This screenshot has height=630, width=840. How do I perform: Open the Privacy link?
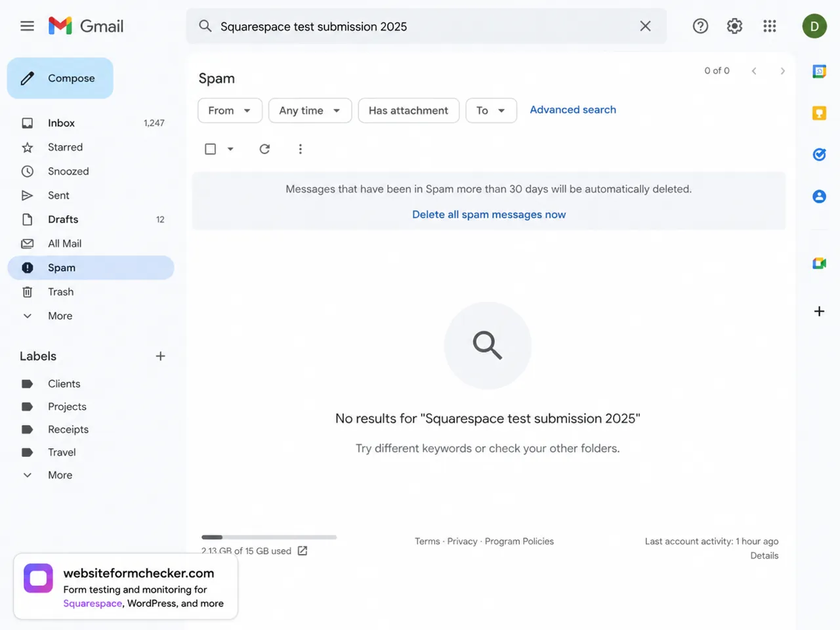(462, 541)
